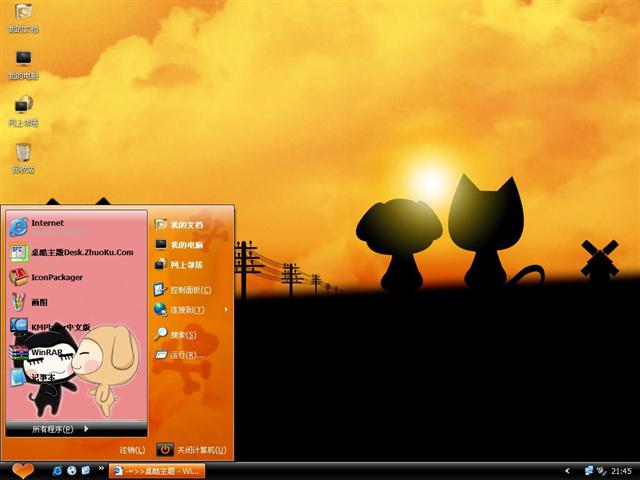
Task: Switch to the 桌酷主题 taskbar window
Action: (157, 471)
